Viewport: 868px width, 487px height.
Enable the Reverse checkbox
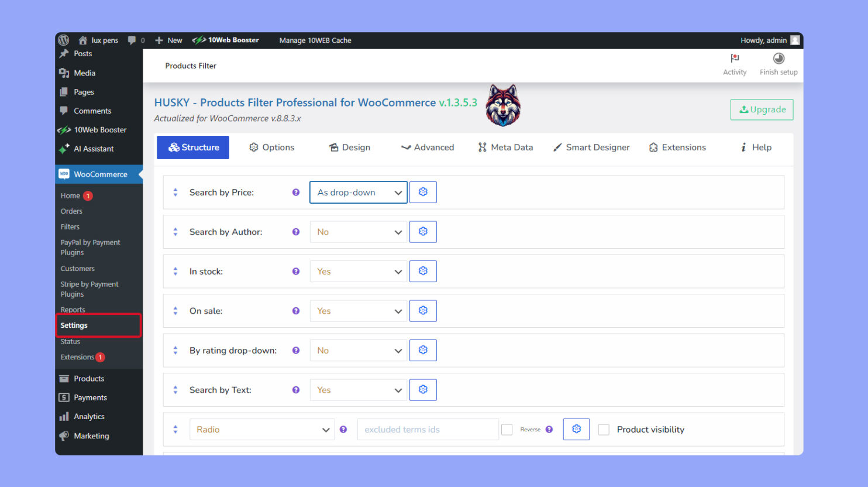point(507,429)
